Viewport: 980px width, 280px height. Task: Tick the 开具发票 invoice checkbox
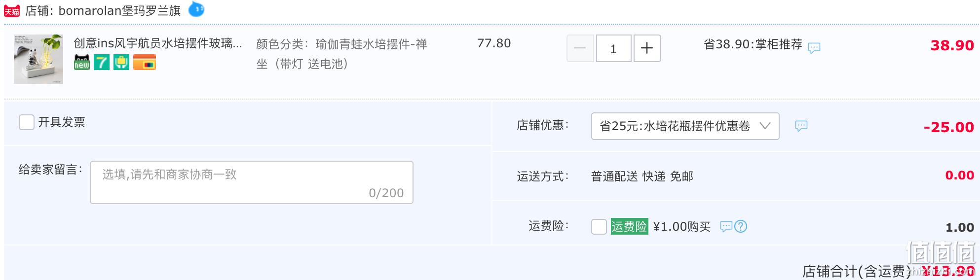27,122
